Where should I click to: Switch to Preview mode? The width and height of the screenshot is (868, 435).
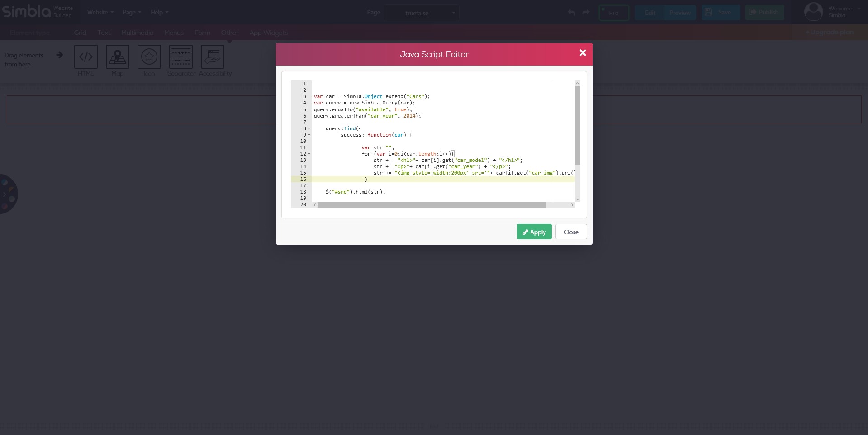[680, 13]
